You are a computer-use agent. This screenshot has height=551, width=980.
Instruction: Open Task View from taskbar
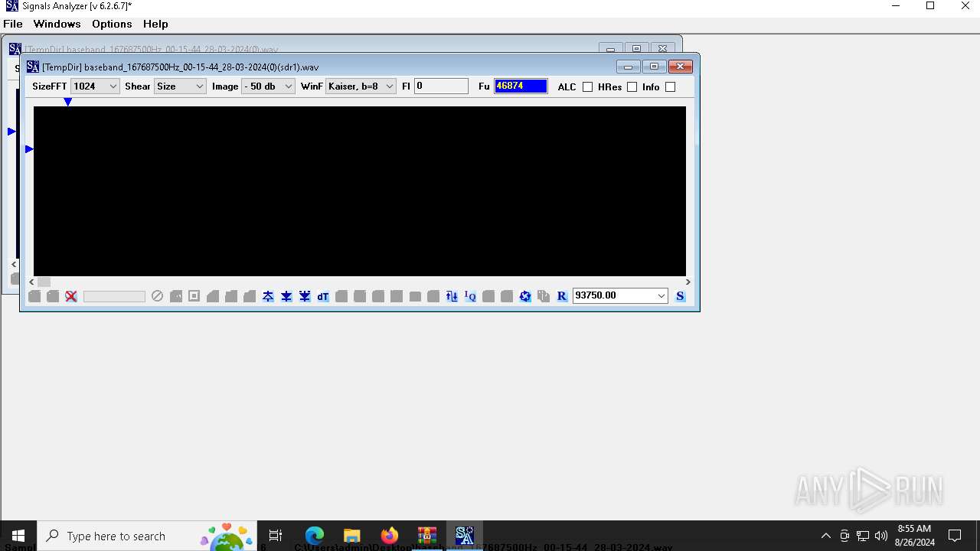(x=276, y=536)
